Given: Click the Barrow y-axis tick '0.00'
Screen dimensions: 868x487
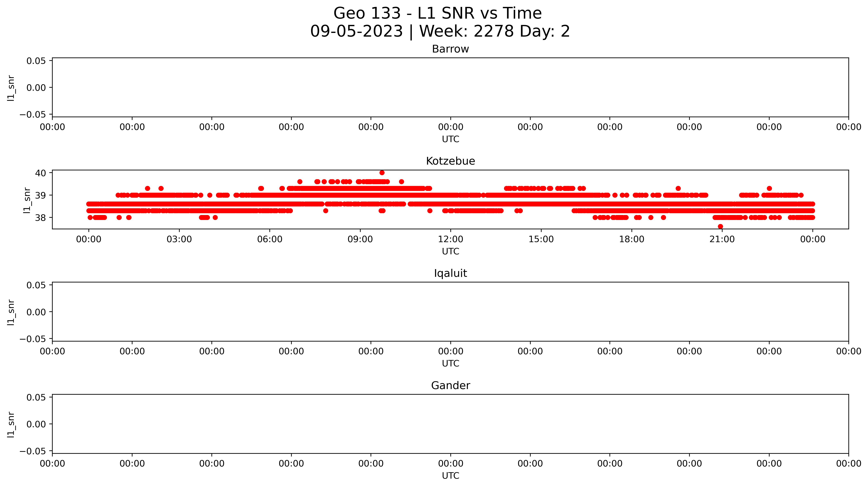Looking at the screenshot, I should tap(36, 88).
